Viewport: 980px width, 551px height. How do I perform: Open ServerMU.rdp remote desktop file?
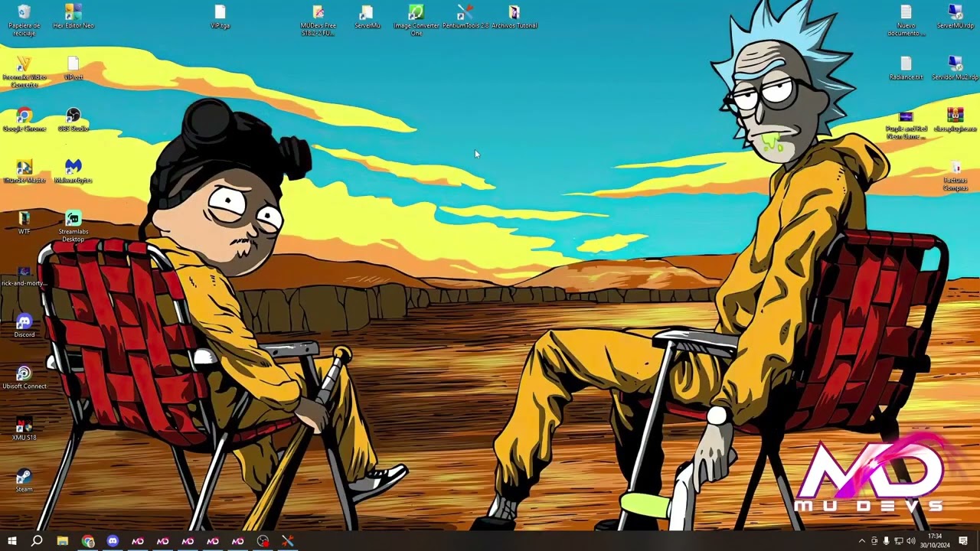(955, 16)
